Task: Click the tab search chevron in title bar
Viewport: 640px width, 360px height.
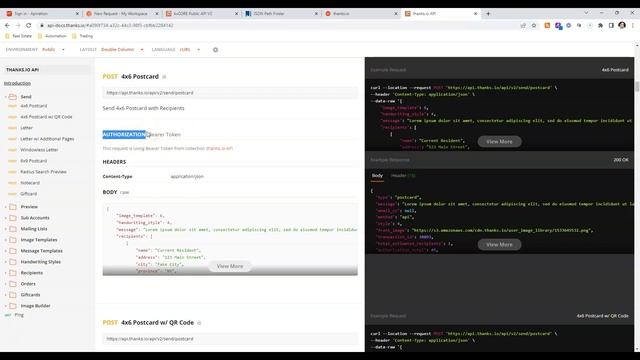Action: (x=586, y=13)
